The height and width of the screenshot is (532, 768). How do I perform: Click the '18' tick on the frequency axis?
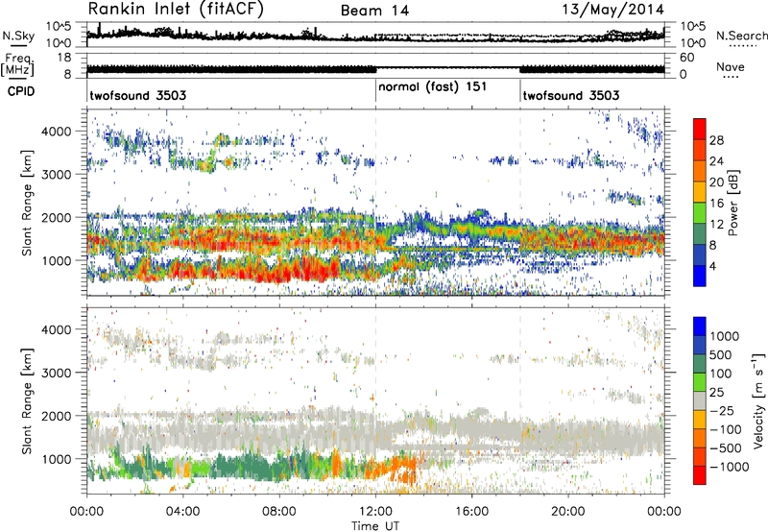point(64,58)
